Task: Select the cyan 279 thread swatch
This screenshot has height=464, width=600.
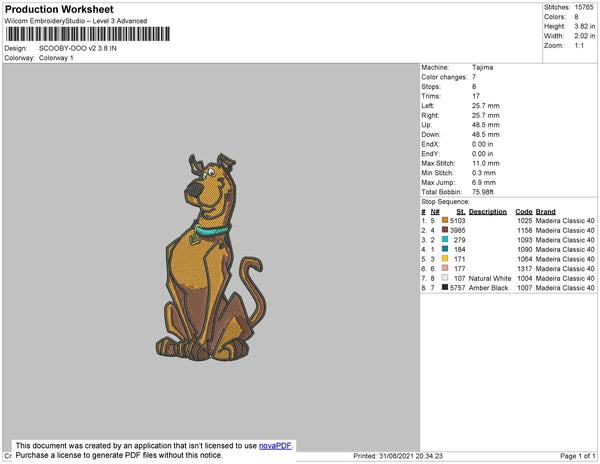Action: (x=445, y=239)
